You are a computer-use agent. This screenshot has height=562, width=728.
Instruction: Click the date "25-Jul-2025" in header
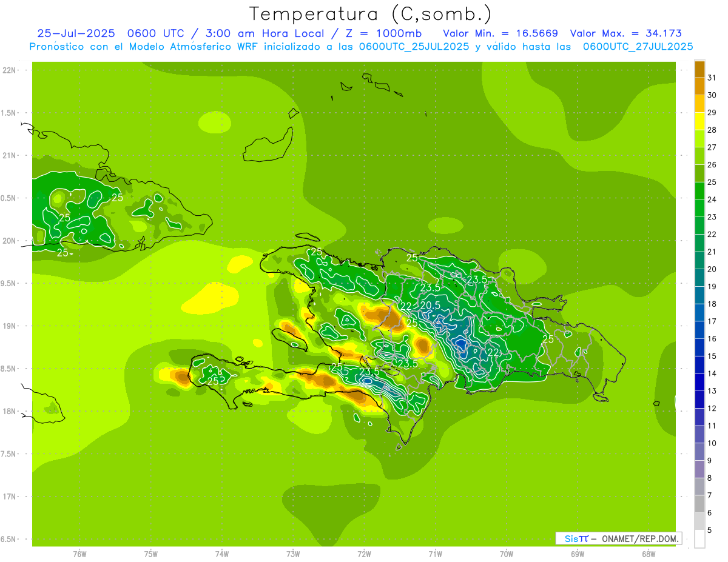76,33
